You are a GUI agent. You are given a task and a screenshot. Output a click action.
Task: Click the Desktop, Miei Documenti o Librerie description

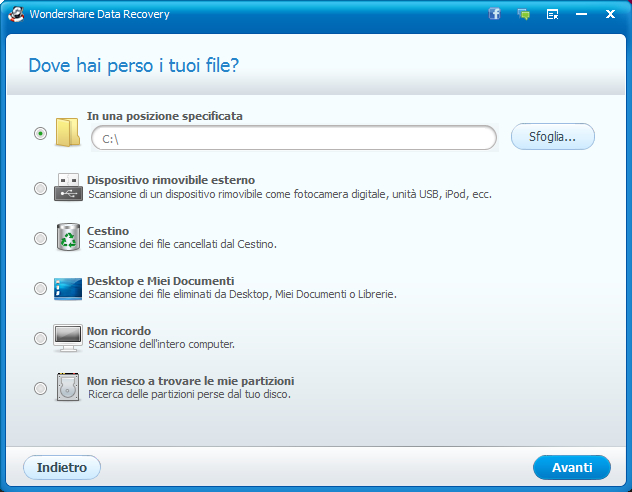(243, 294)
